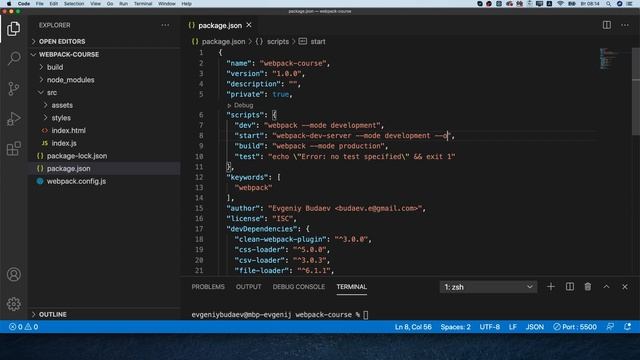Open the Search view in activity bar
The width and height of the screenshot is (640, 360).
coord(14,58)
